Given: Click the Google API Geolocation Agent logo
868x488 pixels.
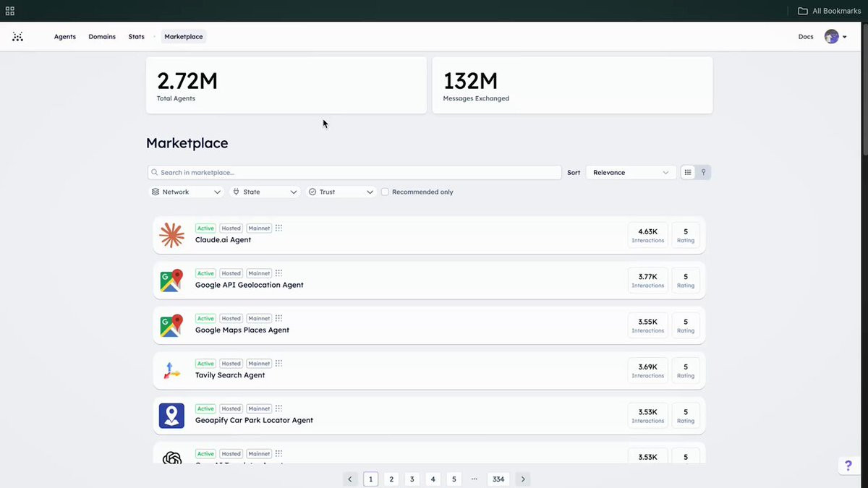Looking at the screenshot, I should click(172, 281).
